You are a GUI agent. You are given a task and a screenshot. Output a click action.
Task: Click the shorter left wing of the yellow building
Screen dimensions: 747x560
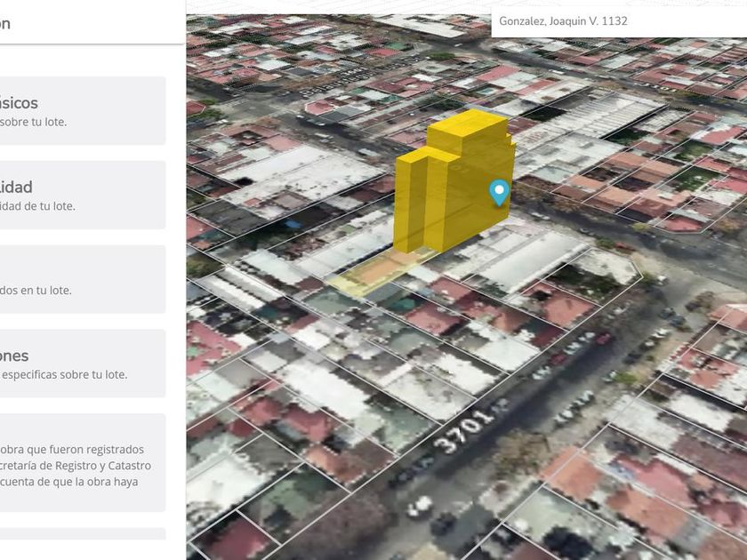click(x=410, y=203)
